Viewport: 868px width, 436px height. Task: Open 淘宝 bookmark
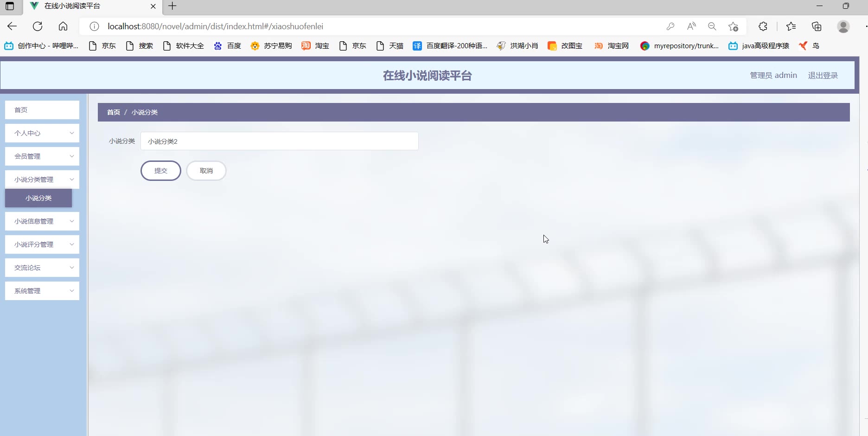(x=315, y=45)
